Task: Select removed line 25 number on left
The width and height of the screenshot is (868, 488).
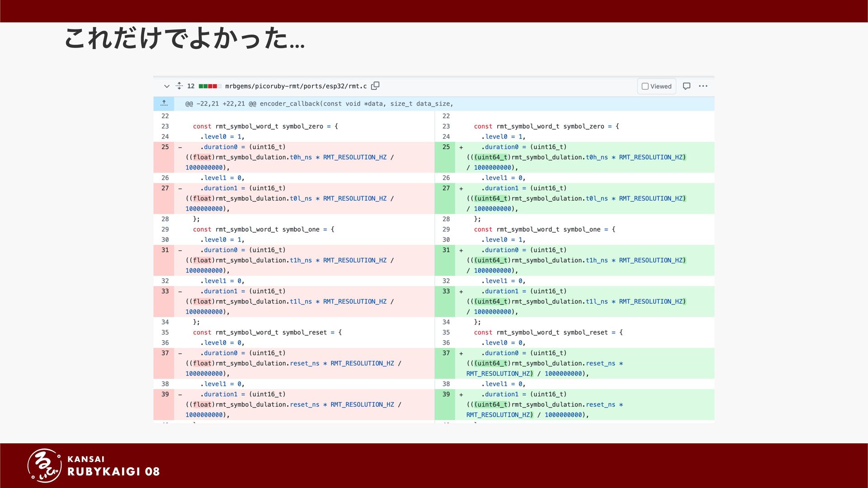Action: (165, 147)
